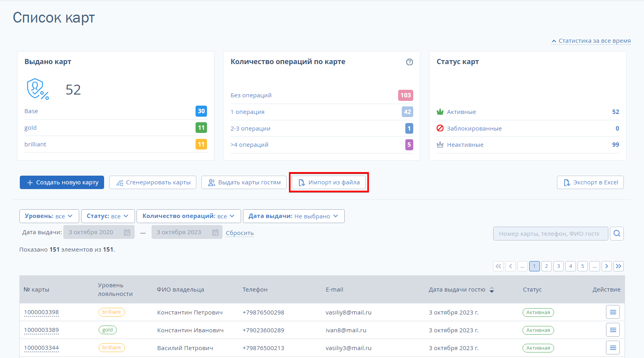Click Выдать карты гостям button

pos(244,182)
